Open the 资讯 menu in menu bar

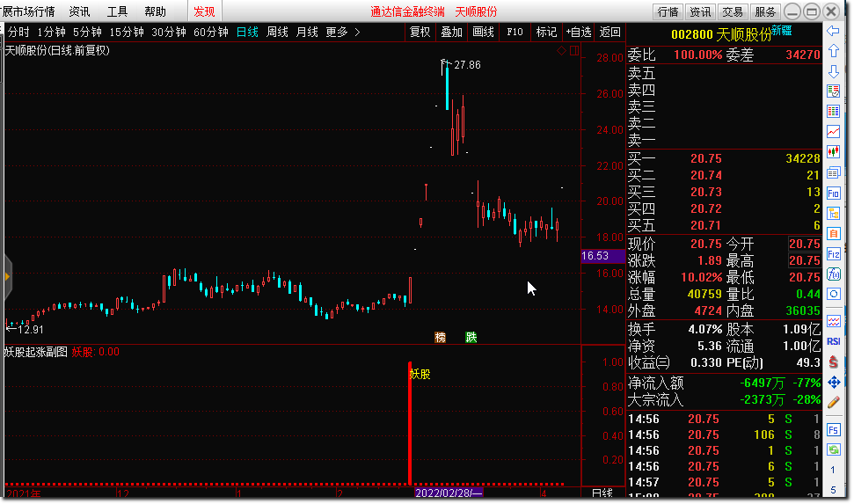(x=79, y=11)
